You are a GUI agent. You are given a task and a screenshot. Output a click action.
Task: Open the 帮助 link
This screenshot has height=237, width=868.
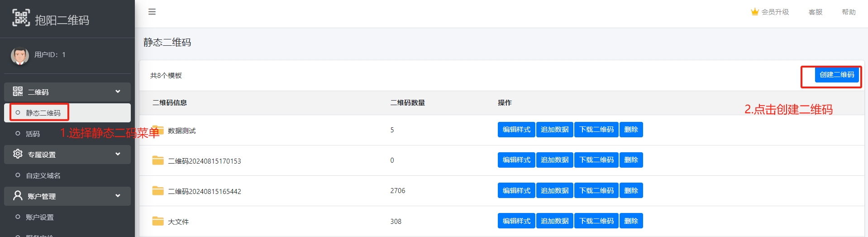(x=849, y=12)
